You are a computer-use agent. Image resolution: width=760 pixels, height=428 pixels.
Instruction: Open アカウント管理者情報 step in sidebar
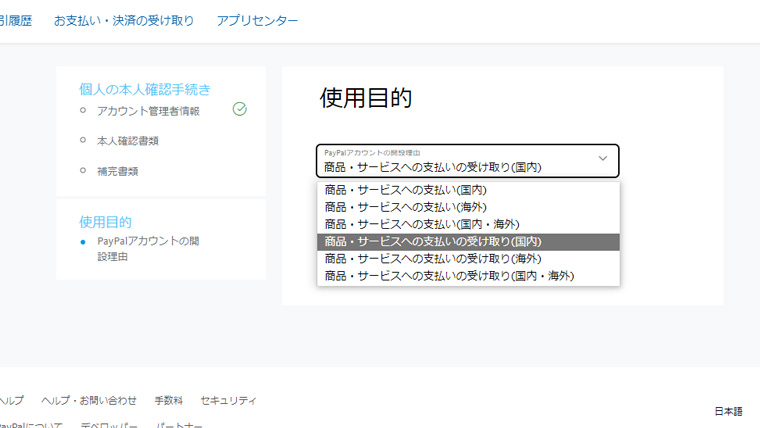148,111
